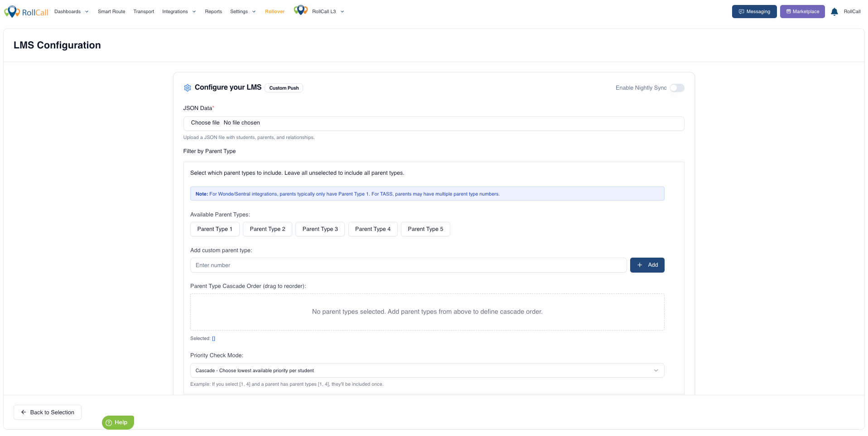This screenshot has width=868, height=436.
Task: Select Parent Type 3 chip
Action: point(320,229)
